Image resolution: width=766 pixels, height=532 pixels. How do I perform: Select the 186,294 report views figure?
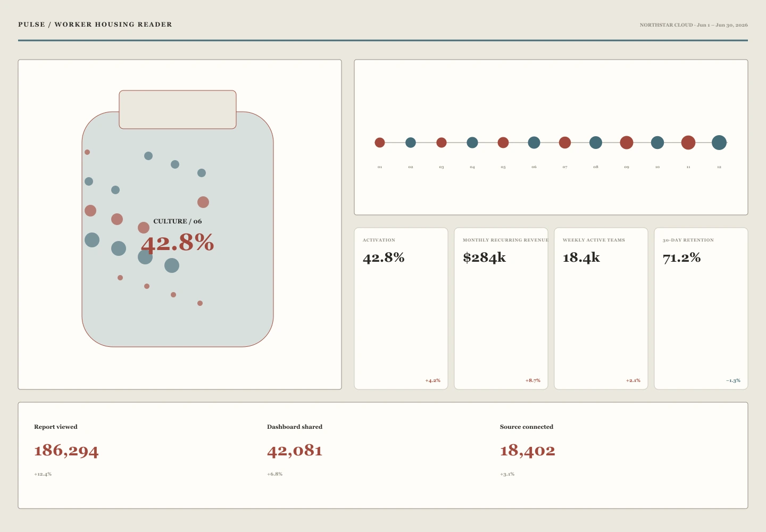pos(66,451)
